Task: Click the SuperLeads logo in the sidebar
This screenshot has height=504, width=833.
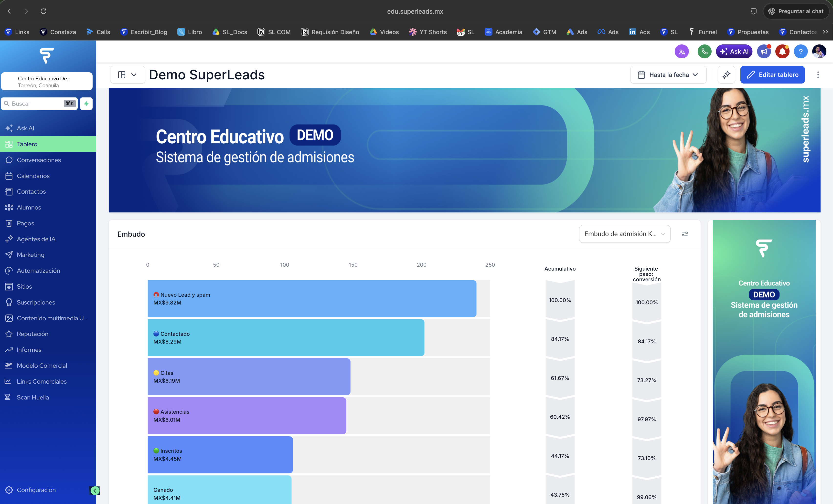Action: (x=47, y=56)
